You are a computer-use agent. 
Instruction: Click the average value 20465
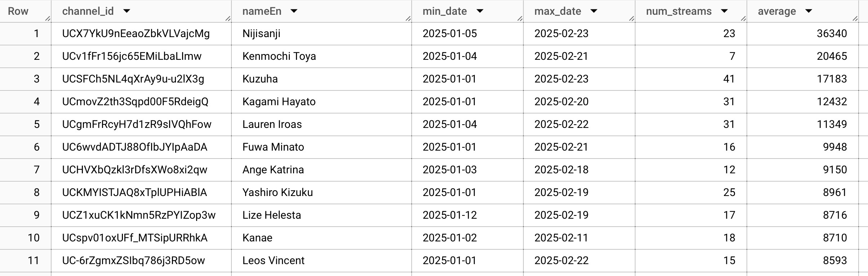pyautogui.click(x=832, y=57)
